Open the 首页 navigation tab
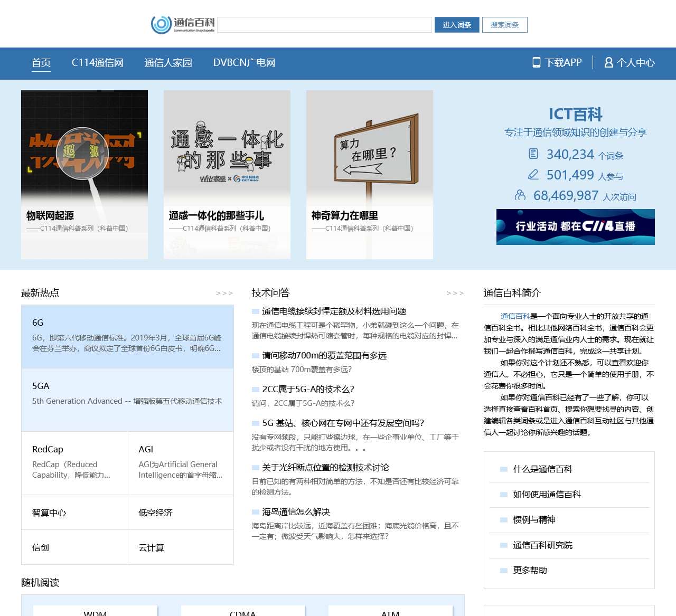Screen dimensions: 676x616 tap(41, 62)
